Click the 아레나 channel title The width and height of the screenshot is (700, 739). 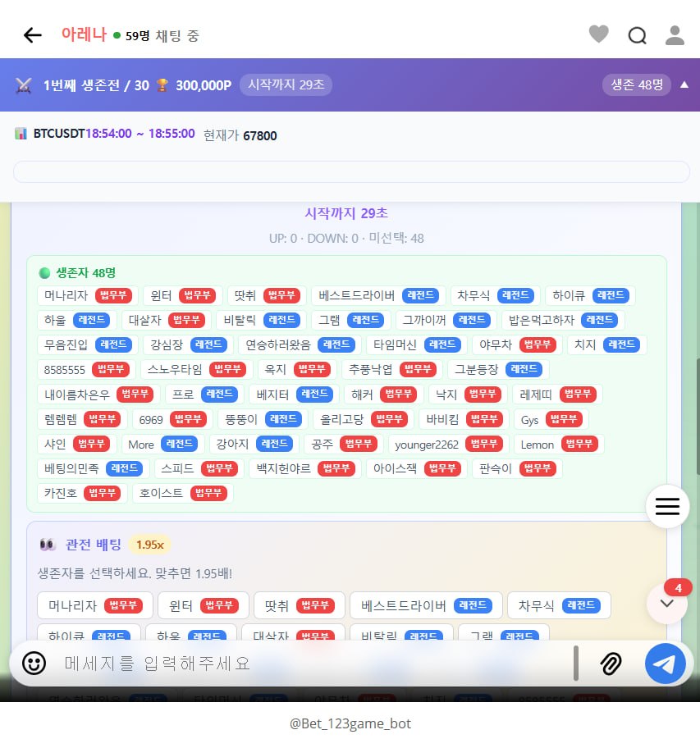coord(84,34)
